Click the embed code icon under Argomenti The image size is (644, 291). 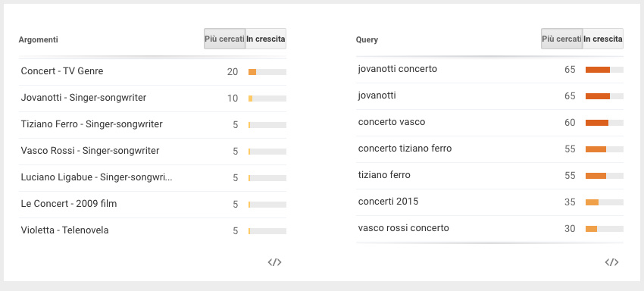[x=274, y=262]
